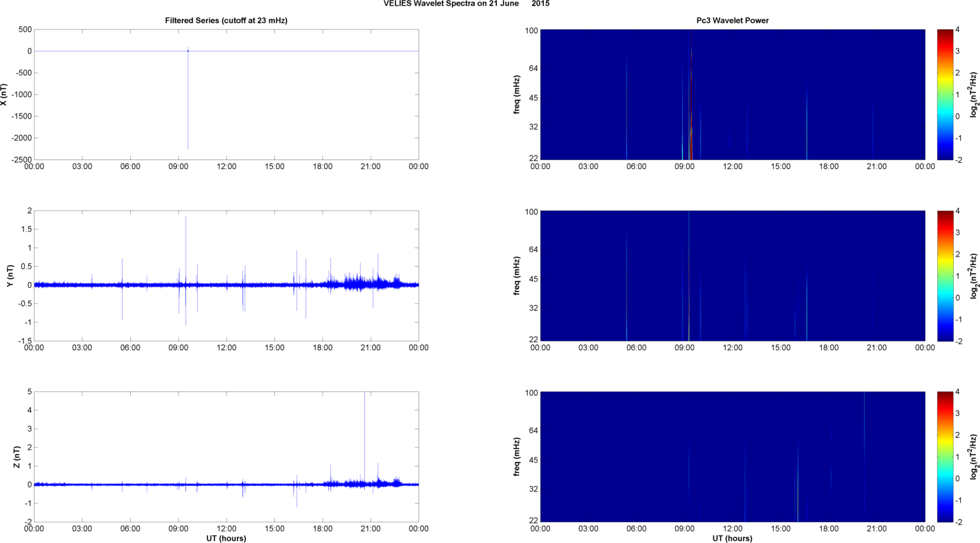The height and width of the screenshot is (543, 980).
Task: Click the VELIES Wavelet Spectra figure title
Action: coord(466,4)
